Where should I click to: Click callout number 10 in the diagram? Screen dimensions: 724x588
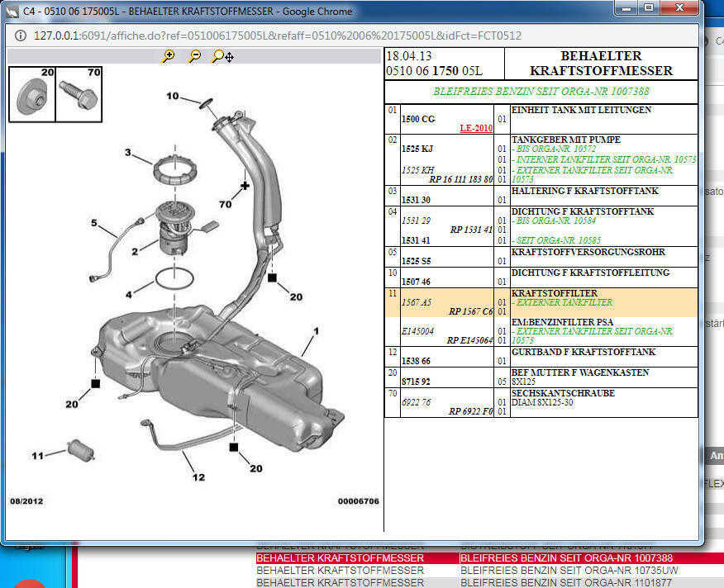(173, 96)
